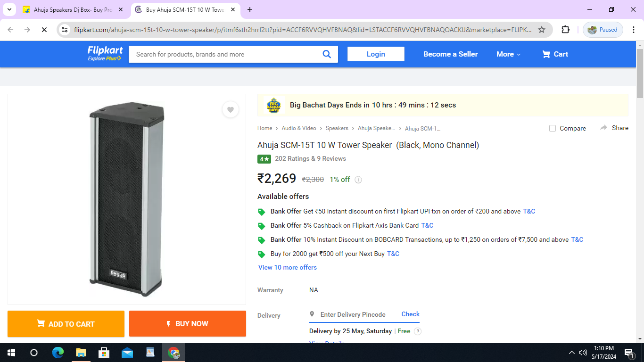Click the Big Bachat Days badge
This screenshot has width=644, height=362.
pos(273,105)
